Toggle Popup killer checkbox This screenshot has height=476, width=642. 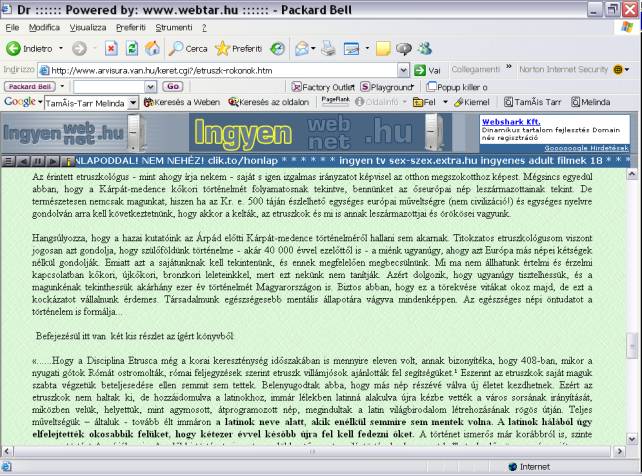click(431, 87)
